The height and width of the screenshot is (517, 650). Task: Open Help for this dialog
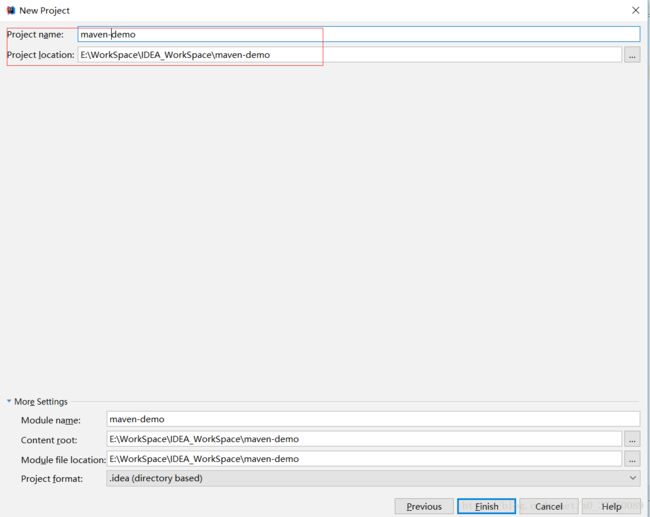click(611, 506)
